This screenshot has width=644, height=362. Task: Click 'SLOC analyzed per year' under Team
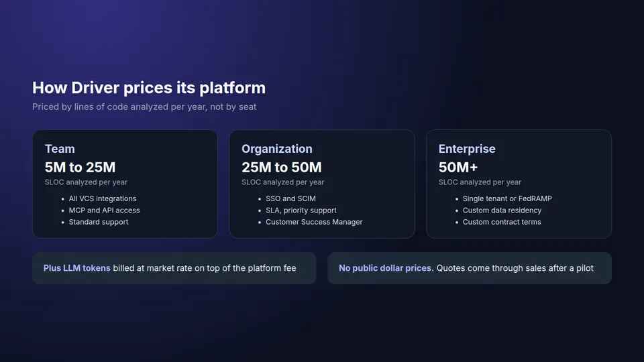tap(86, 182)
